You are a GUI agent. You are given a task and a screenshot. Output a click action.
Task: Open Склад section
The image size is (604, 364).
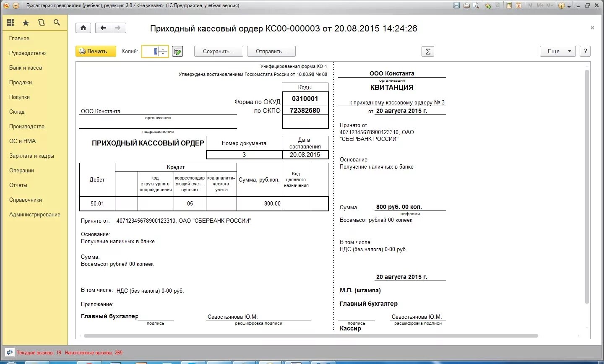click(17, 112)
